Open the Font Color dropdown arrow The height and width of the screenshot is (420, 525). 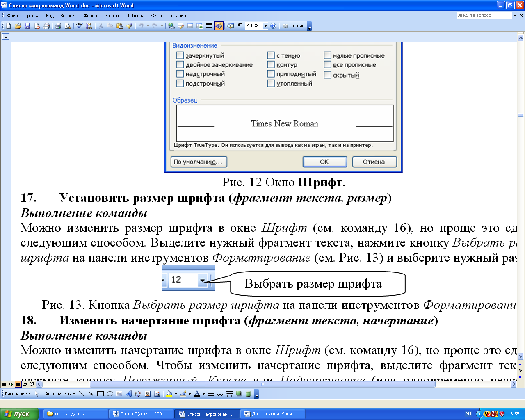pyautogui.click(x=203, y=394)
